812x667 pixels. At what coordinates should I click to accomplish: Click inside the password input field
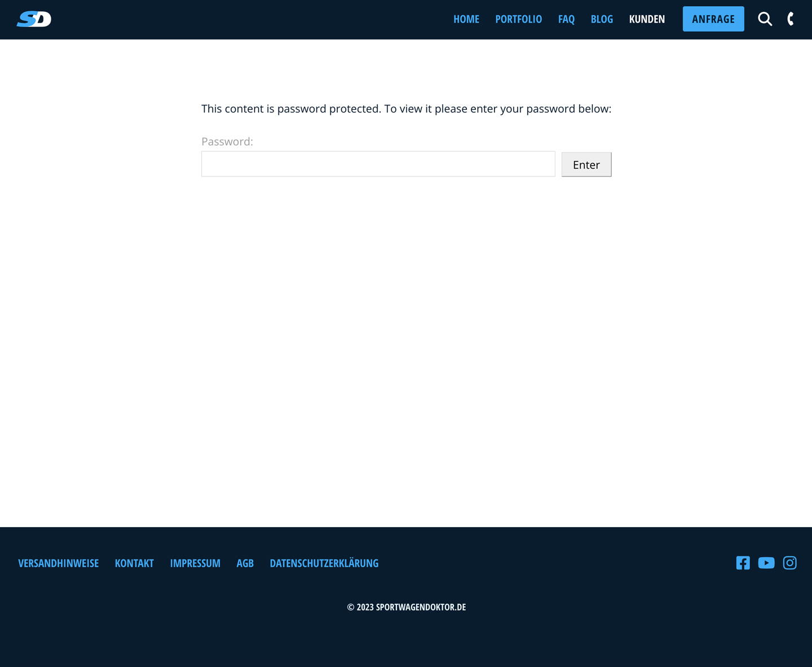tap(378, 164)
